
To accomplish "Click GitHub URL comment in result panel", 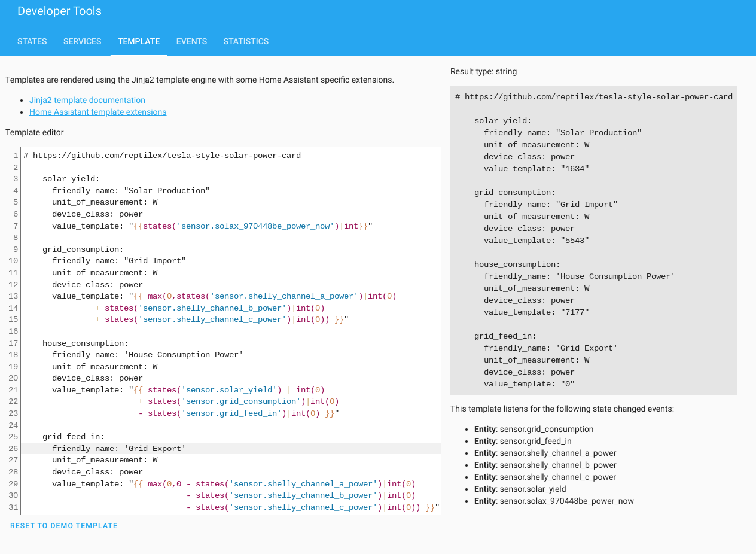I will pyautogui.click(x=594, y=97).
